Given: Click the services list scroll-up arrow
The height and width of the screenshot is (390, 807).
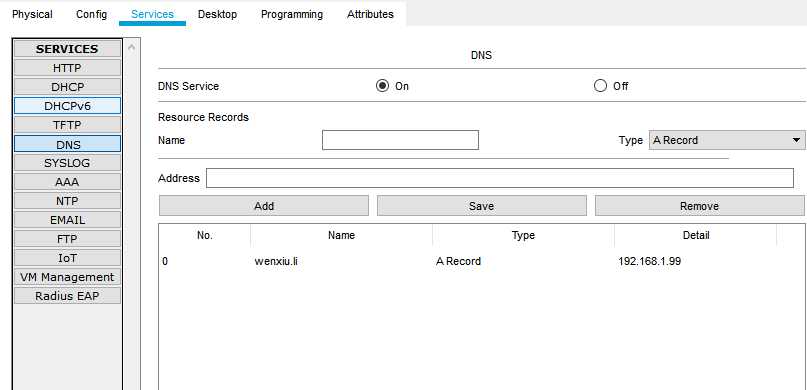Looking at the screenshot, I should click(131, 47).
